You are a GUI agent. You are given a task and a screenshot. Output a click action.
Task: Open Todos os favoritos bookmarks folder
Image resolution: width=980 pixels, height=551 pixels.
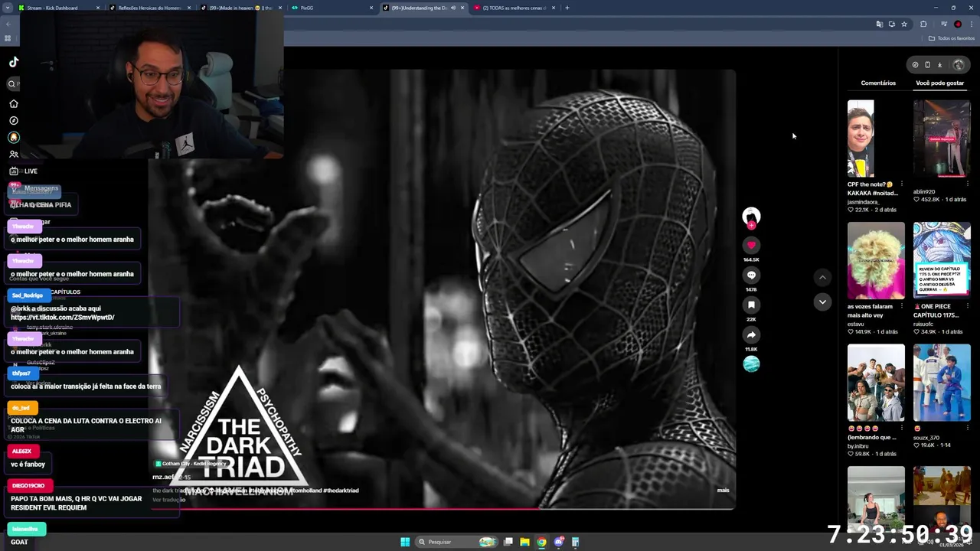(952, 38)
